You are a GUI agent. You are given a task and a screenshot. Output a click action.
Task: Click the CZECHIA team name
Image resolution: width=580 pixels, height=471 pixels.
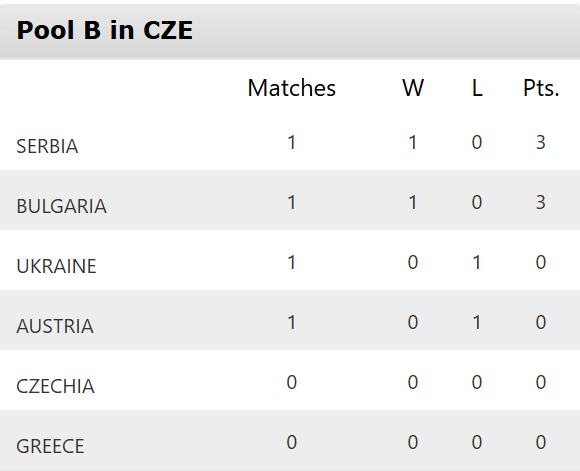pyautogui.click(x=55, y=386)
